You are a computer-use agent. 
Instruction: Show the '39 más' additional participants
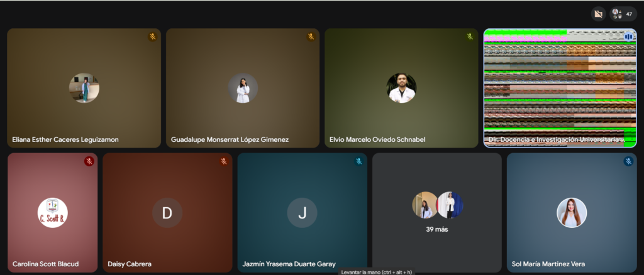pyautogui.click(x=437, y=229)
